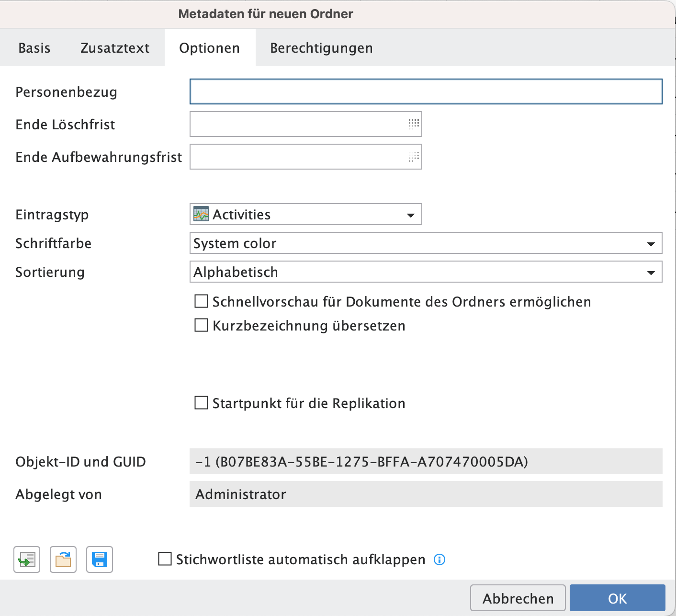Check Kurzbezeichnung übersetzen
The width and height of the screenshot is (676, 616).
click(x=201, y=325)
